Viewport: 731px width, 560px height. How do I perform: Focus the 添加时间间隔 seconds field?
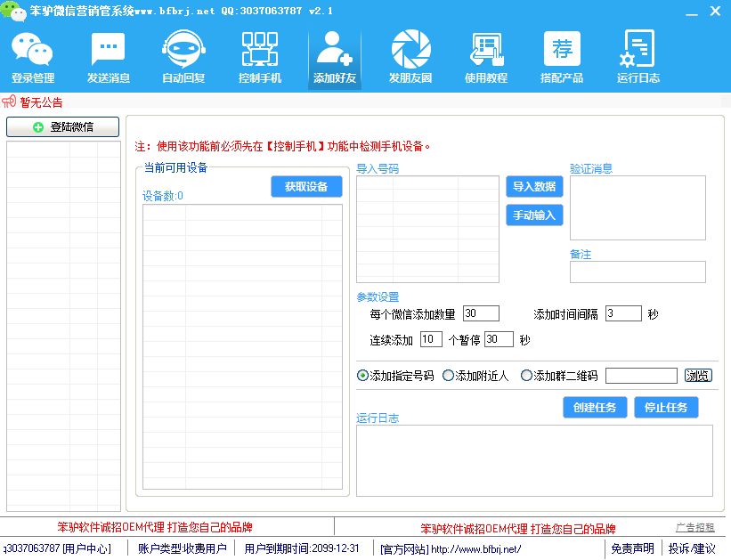click(623, 313)
